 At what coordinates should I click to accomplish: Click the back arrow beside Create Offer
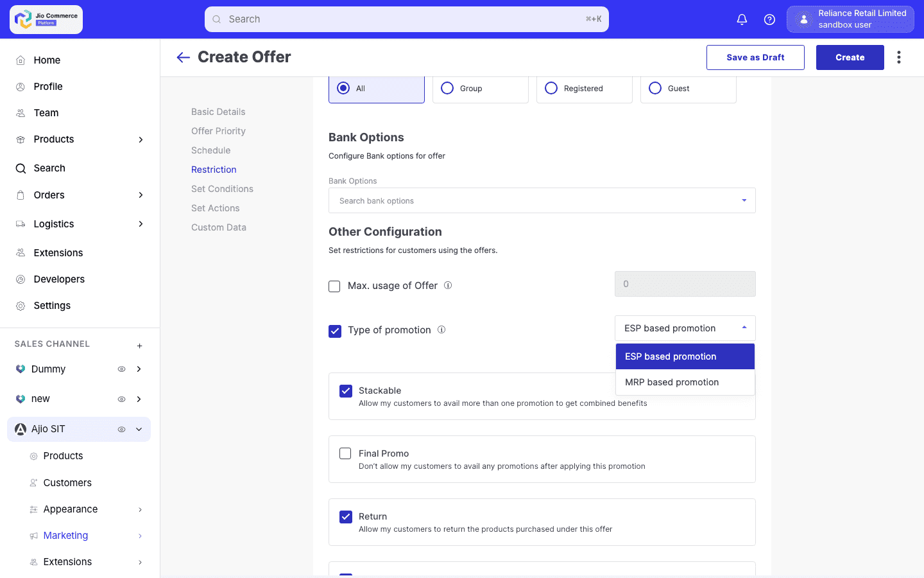(x=183, y=57)
